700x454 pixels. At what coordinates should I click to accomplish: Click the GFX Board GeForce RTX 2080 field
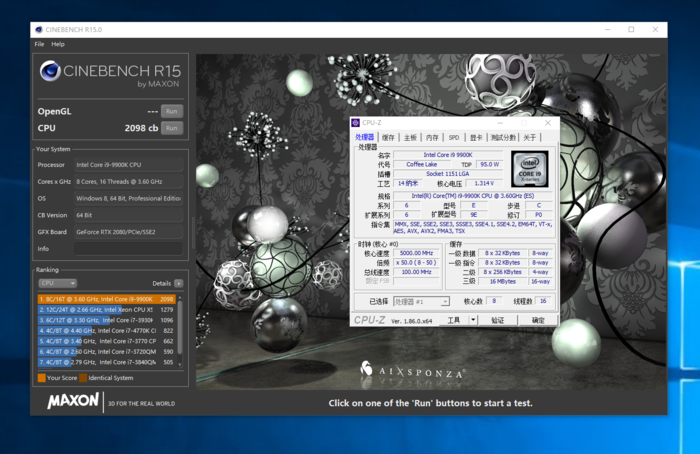[129, 232]
